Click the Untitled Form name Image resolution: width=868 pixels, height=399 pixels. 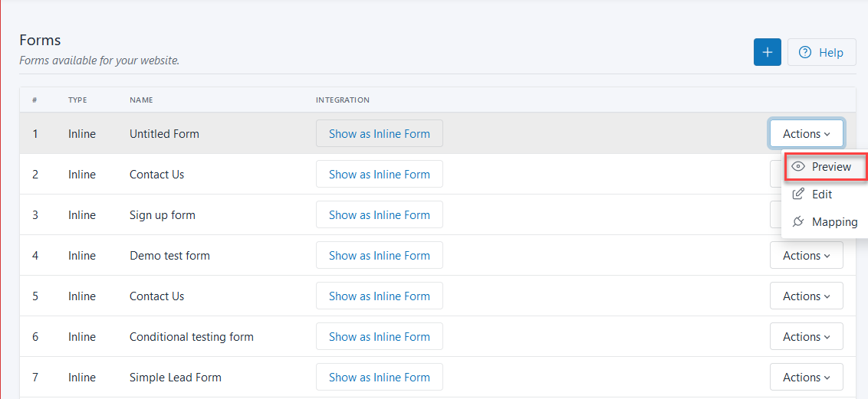tap(164, 134)
